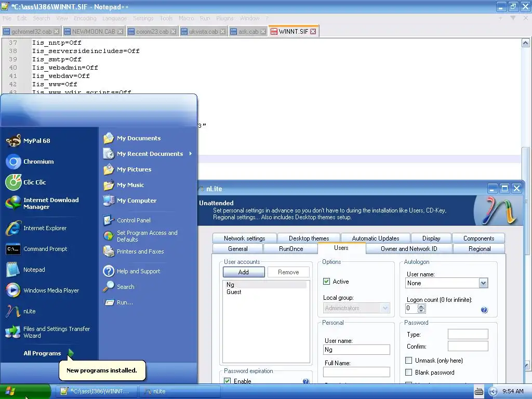Launch Chromium from Start menu
Viewport: 532px width, 399px height.
tap(30, 162)
